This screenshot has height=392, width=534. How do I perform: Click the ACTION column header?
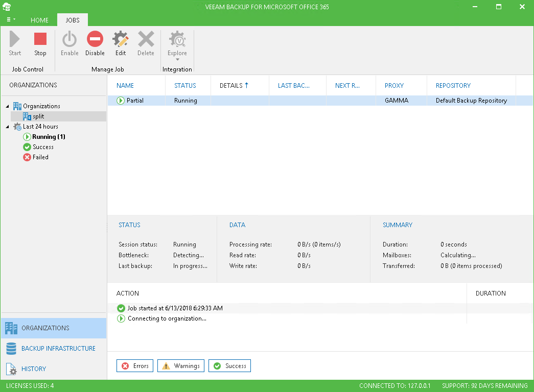tap(128, 293)
